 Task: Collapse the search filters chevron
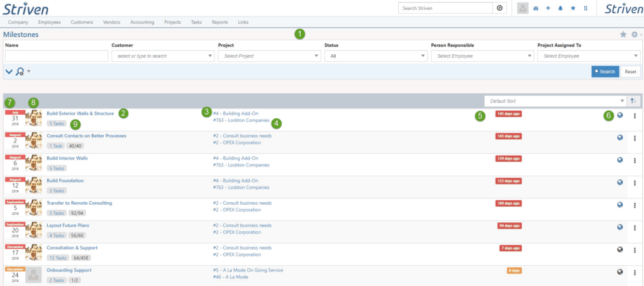(9, 72)
